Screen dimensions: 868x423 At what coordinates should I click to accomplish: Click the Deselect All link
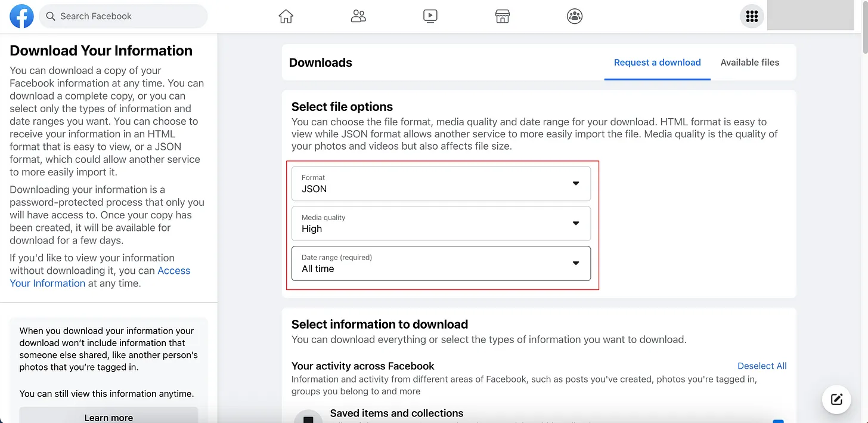[x=762, y=366]
